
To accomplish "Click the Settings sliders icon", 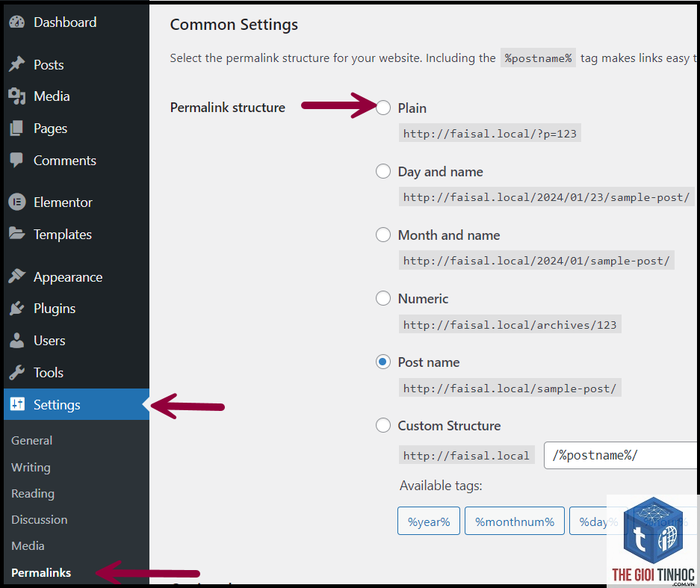I will tap(17, 404).
